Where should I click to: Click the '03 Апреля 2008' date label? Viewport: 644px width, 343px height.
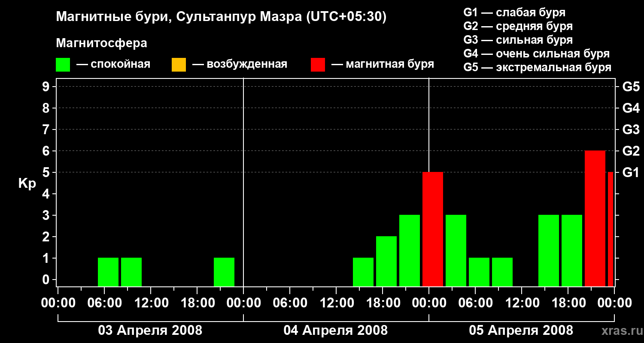150,331
